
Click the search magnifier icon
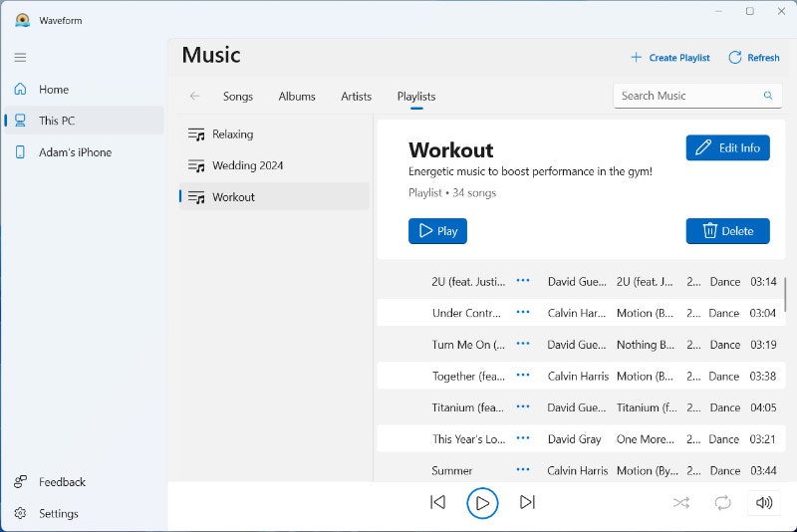tap(768, 96)
